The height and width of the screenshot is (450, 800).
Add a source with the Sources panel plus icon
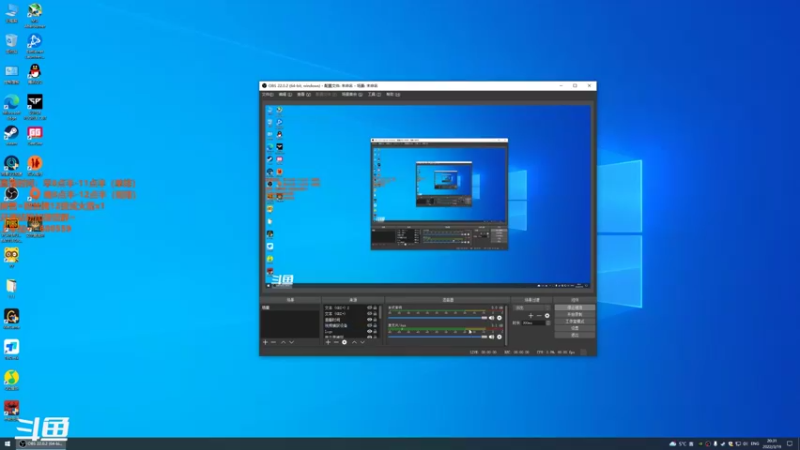click(328, 342)
